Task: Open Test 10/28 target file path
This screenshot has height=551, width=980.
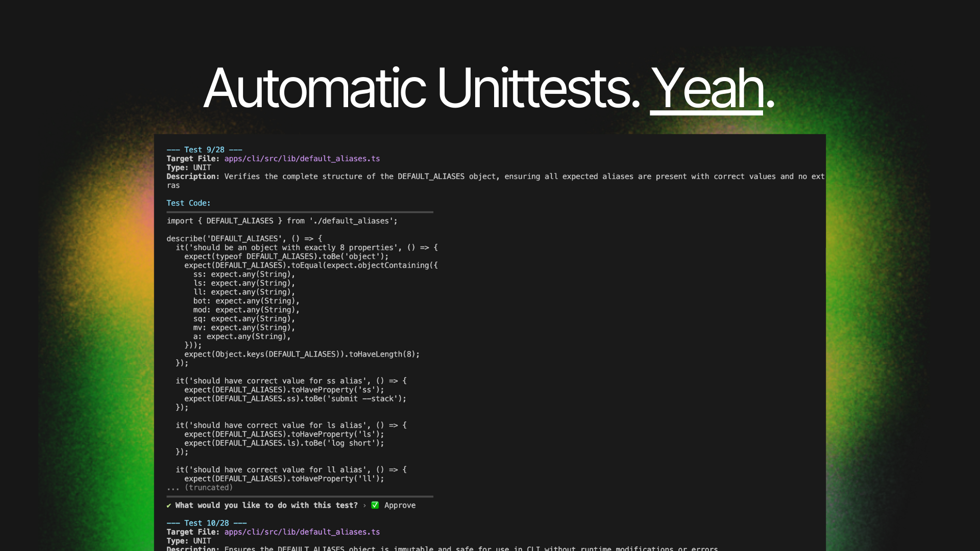Action: (x=302, y=532)
